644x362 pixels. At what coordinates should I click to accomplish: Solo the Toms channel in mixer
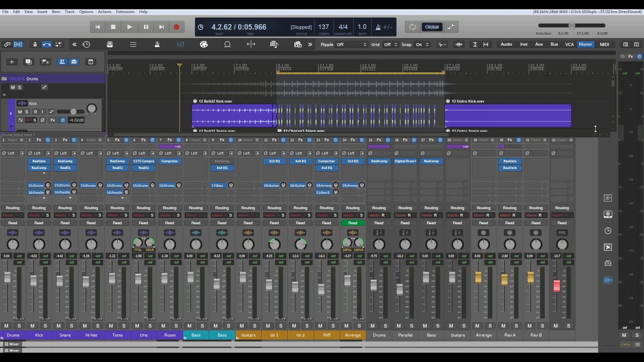click(124, 326)
